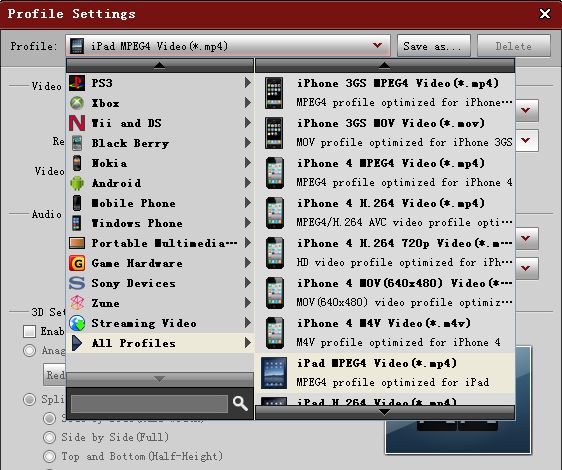562x470 pixels.
Task: Expand the Xbox submenu arrow
Action: pyautogui.click(x=247, y=103)
